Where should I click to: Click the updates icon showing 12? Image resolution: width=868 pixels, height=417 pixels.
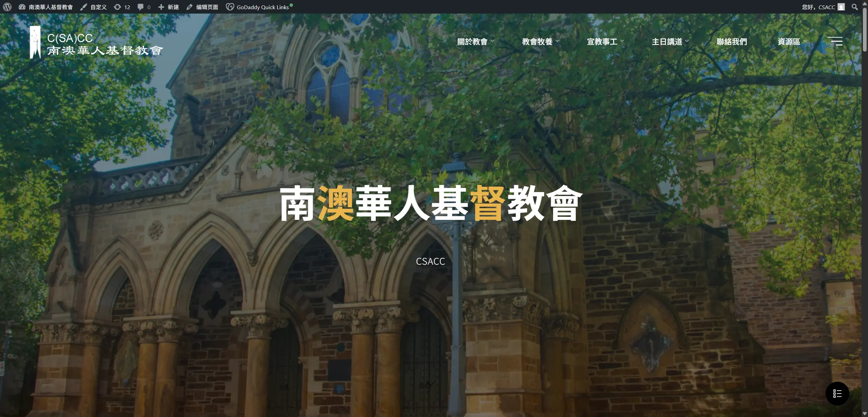pyautogui.click(x=121, y=7)
